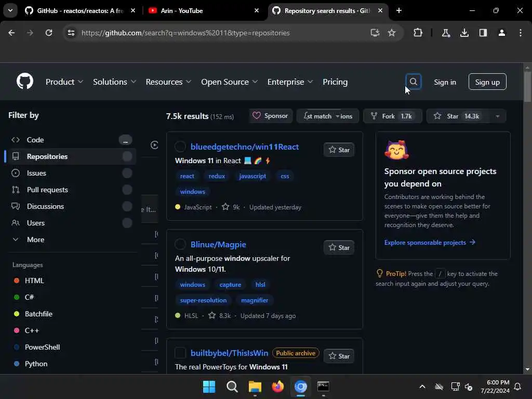Open Explore sponsorable projects link
The image size is (532, 399).
click(430, 242)
